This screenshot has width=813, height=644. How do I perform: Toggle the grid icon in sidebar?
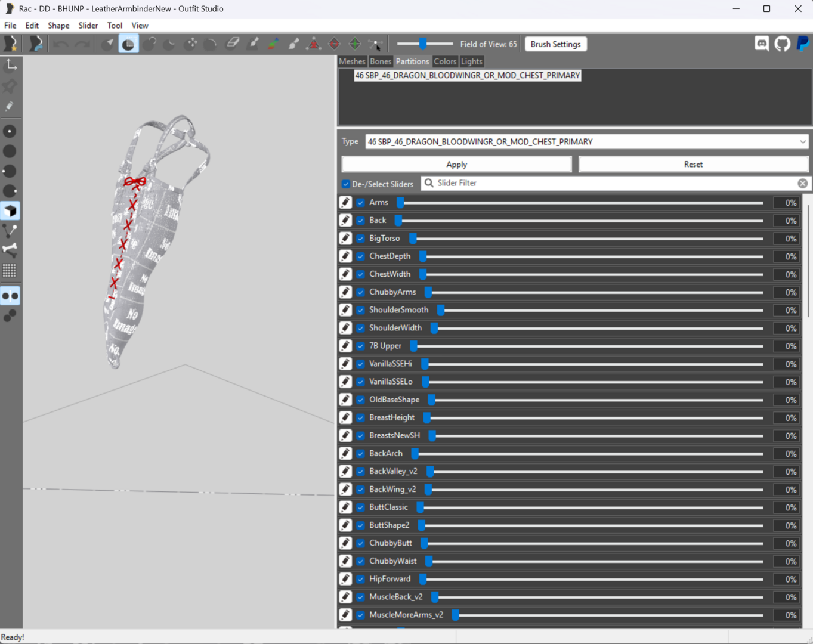click(x=10, y=271)
